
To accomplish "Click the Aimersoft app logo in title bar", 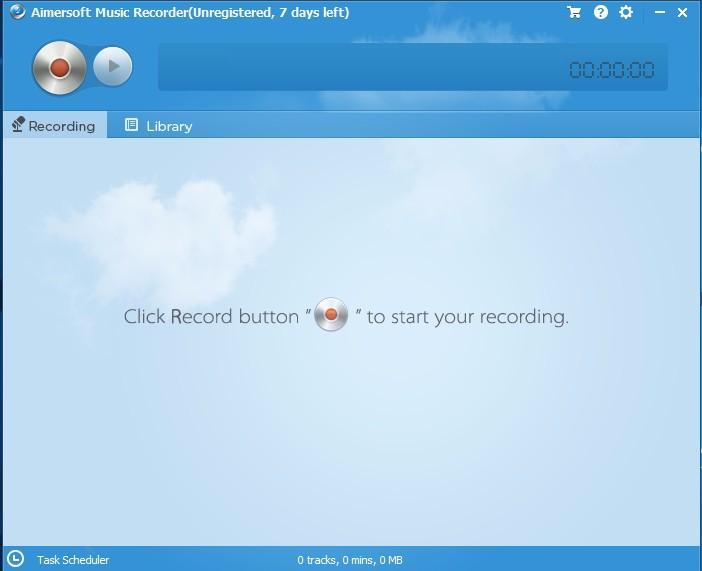I will click(x=17, y=12).
